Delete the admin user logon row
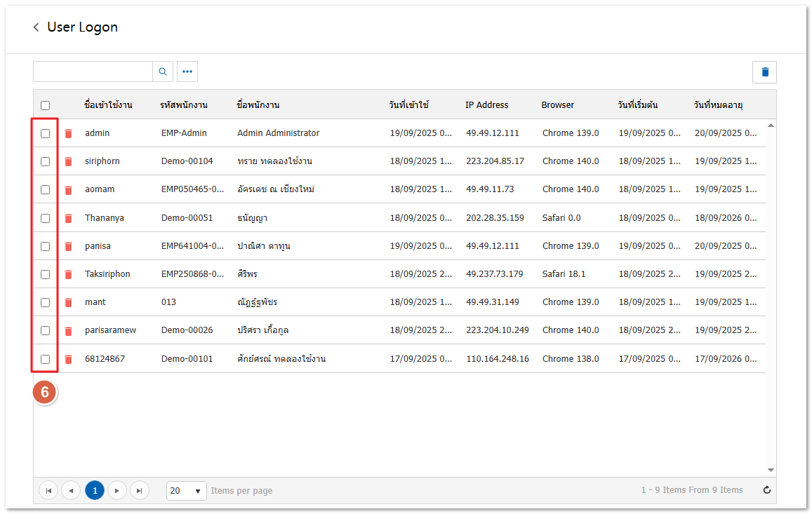This screenshot has height=514, width=812. (x=68, y=133)
